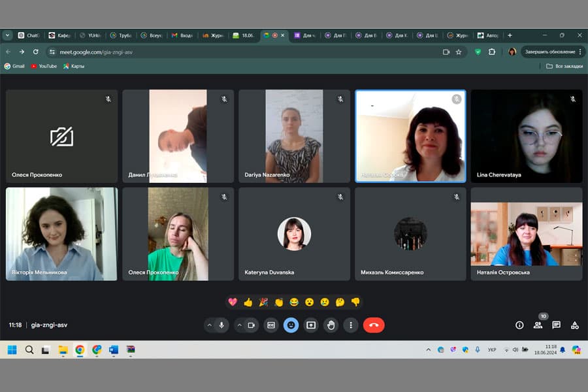Open the YouTube bookmark
Screen dimensions: 588x392
(44, 66)
